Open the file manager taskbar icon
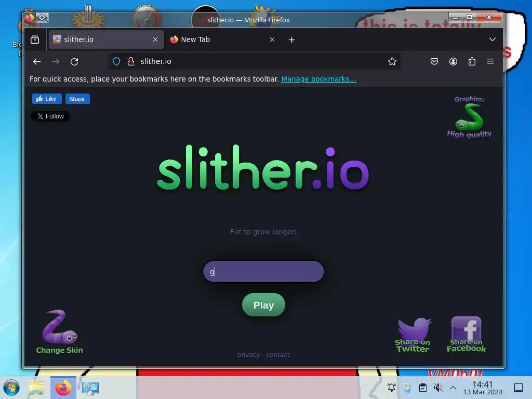Image resolution: width=532 pixels, height=399 pixels. point(36,388)
